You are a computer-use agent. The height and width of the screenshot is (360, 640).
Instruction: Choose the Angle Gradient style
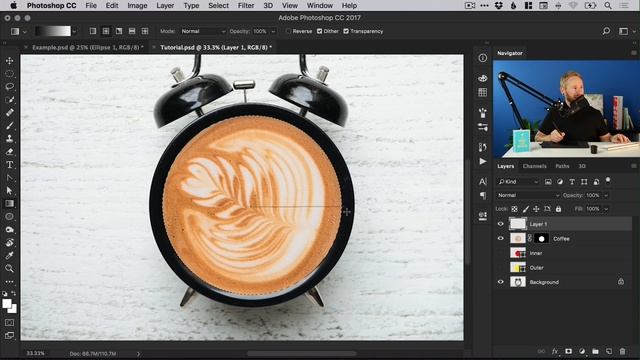click(x=119, y=31)
